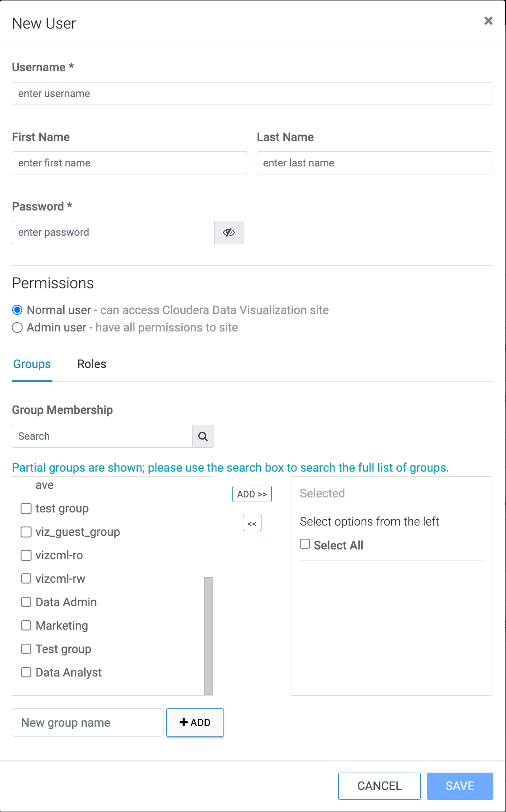
Task: Click CANCEL to discard the user
Action: [379, 786]
